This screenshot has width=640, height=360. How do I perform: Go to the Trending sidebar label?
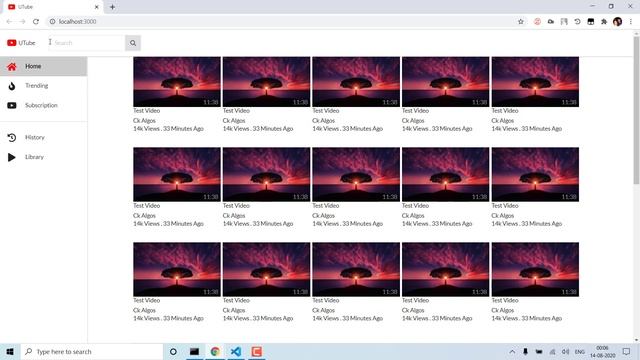click(x=37, y=86)
